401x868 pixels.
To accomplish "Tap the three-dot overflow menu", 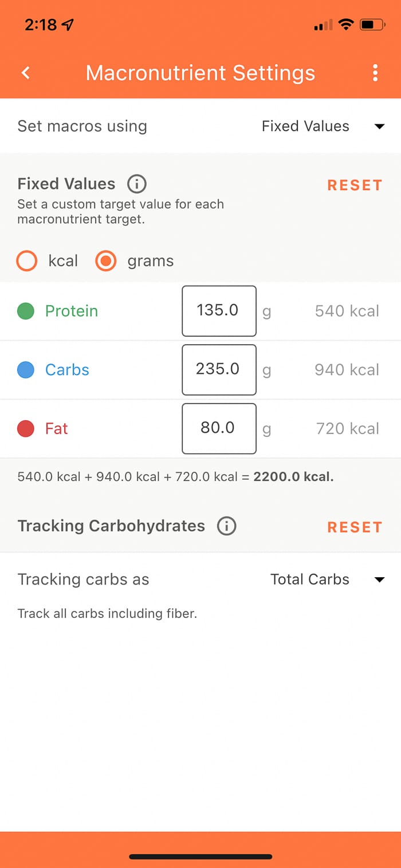I will pyautogui.click(x=375, y=73).
